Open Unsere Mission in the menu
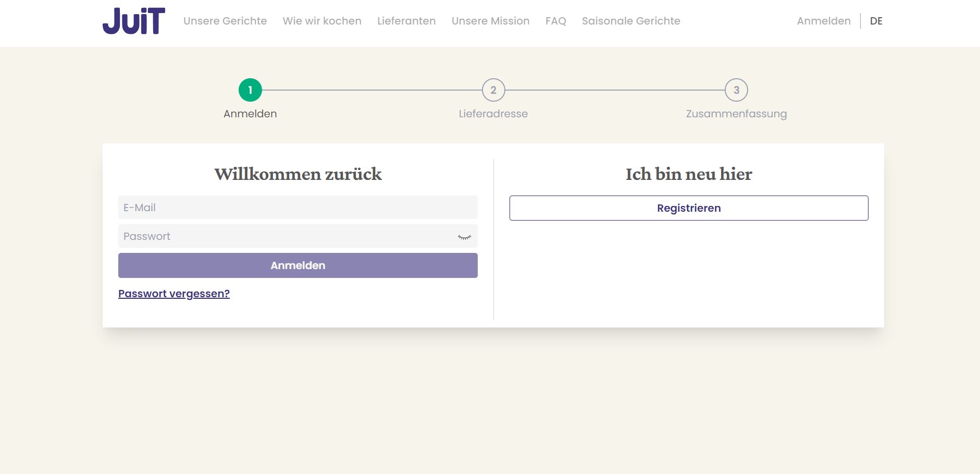Viewport: 980px width, 474px height. [491, 21]
